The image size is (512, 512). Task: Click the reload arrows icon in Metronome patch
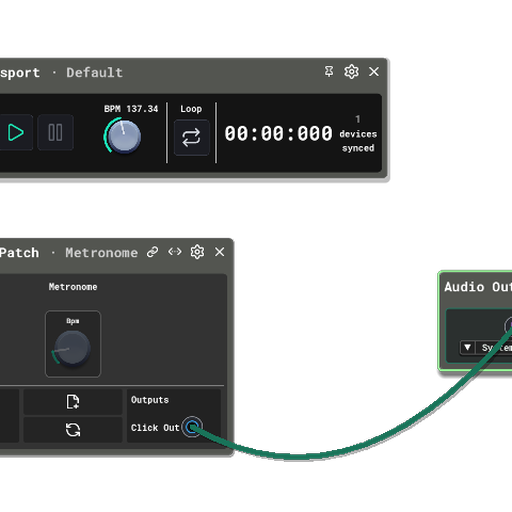point(73,430)
